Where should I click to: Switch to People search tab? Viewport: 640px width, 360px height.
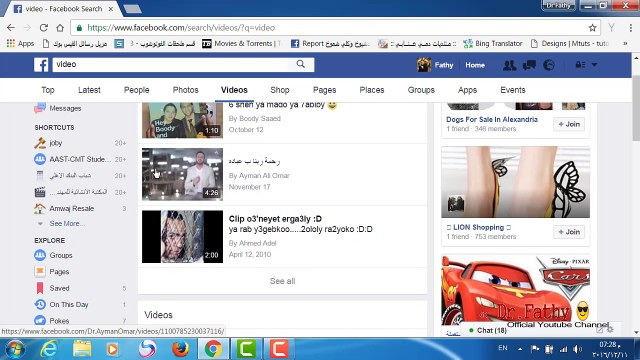tap(137, 90)
